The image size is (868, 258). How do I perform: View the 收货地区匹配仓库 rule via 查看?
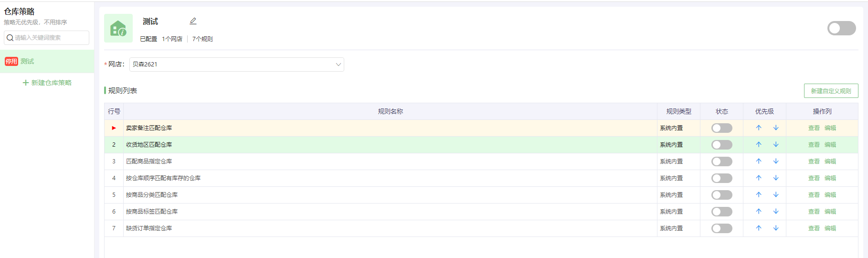coord(814,145)
